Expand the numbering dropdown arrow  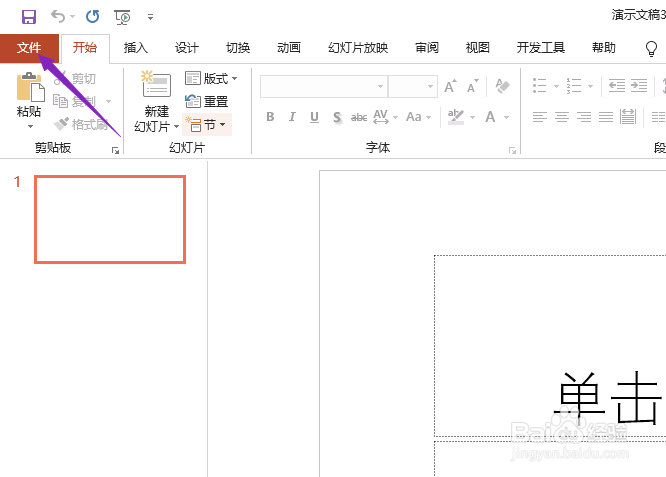click(x=590, y=87)
